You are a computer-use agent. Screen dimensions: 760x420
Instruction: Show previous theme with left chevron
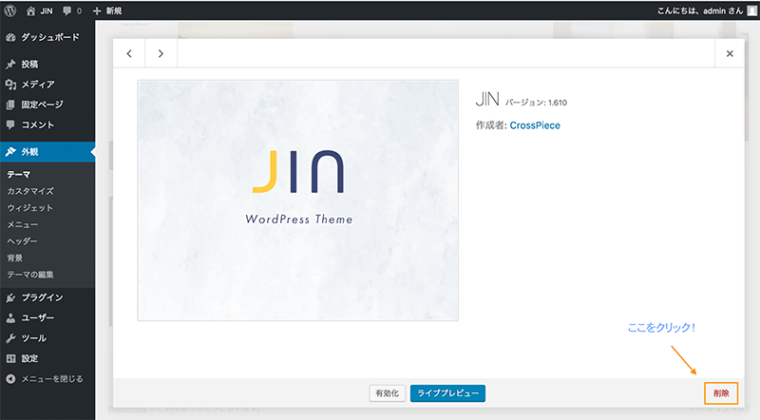coord(129,53)
